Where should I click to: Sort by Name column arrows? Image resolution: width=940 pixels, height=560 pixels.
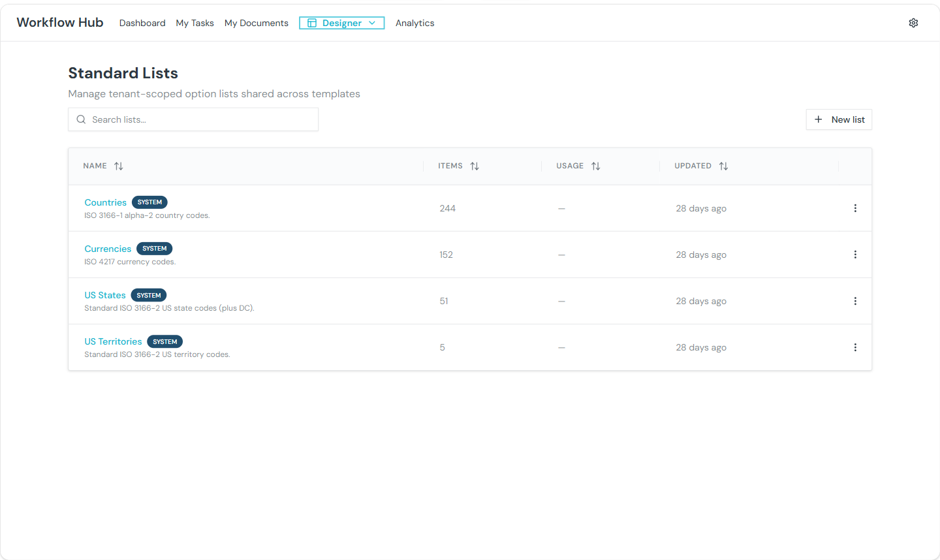tap(118, 166)
